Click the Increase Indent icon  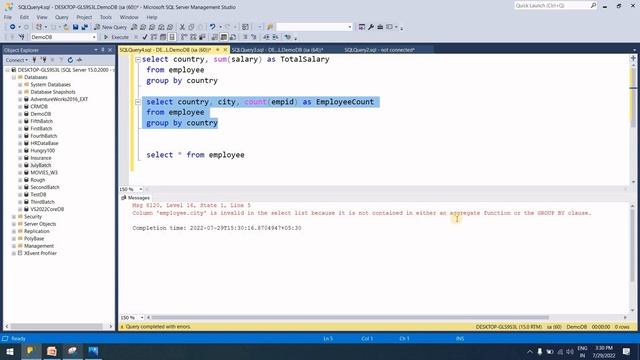[x=276, y=37]
